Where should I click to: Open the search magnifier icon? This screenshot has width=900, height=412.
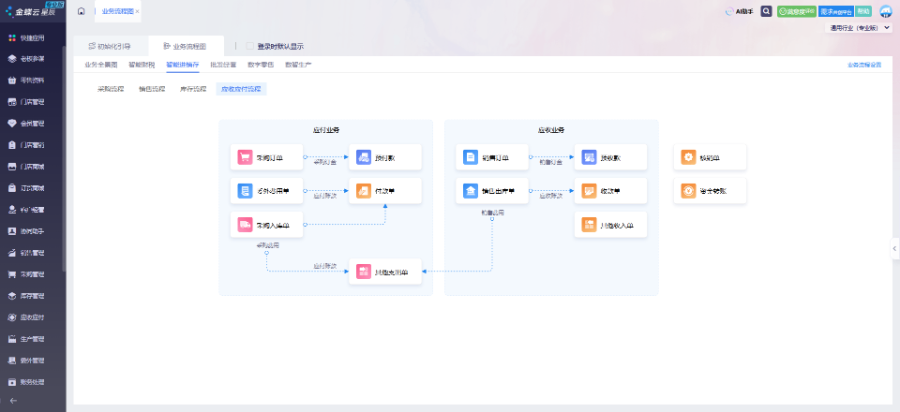766,11
